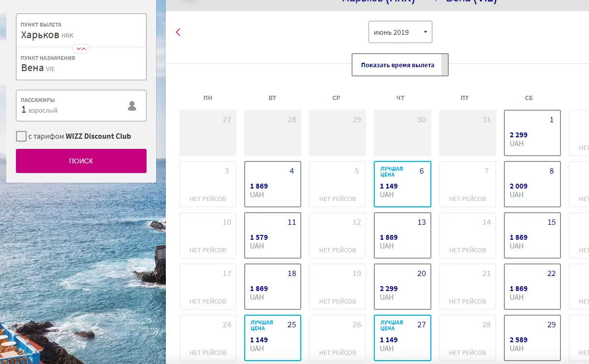Edit destination field showing Вена
This screenshot has width=589, height=364.
(81, 64)
